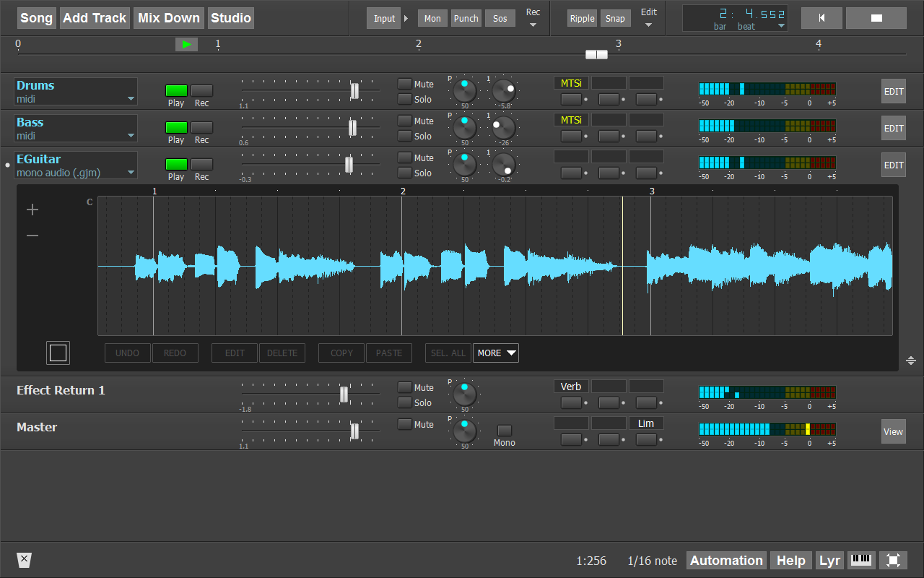Click the UNDO button below the waveform
The image size is (924, 578).
click(127, 353)
